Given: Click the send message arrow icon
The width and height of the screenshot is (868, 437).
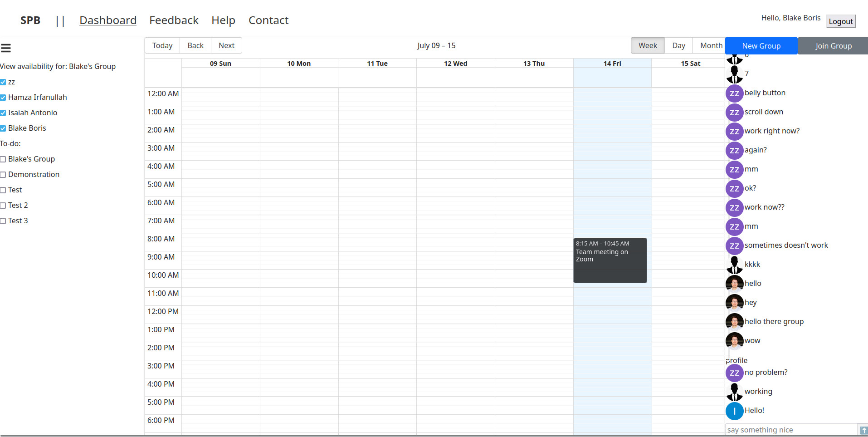Looking at the screenshot, I should pyautogui.click(x=863, y=430).
